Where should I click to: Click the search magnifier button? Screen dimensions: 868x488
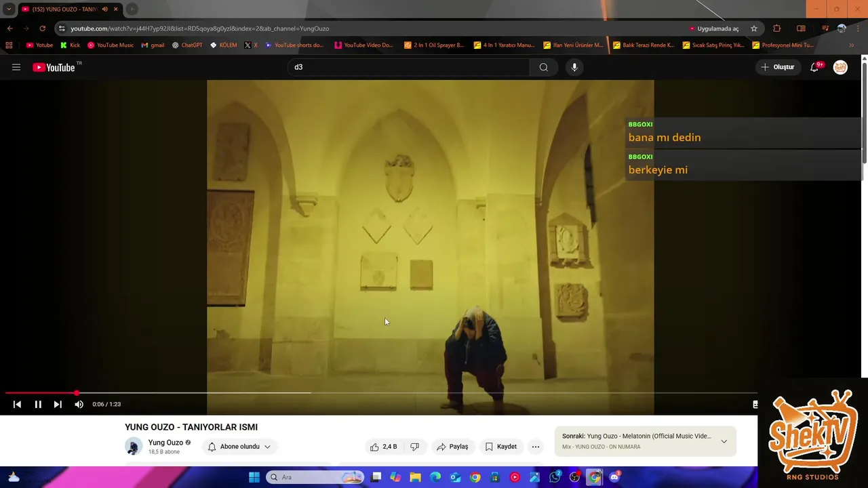tap(543, 67)
